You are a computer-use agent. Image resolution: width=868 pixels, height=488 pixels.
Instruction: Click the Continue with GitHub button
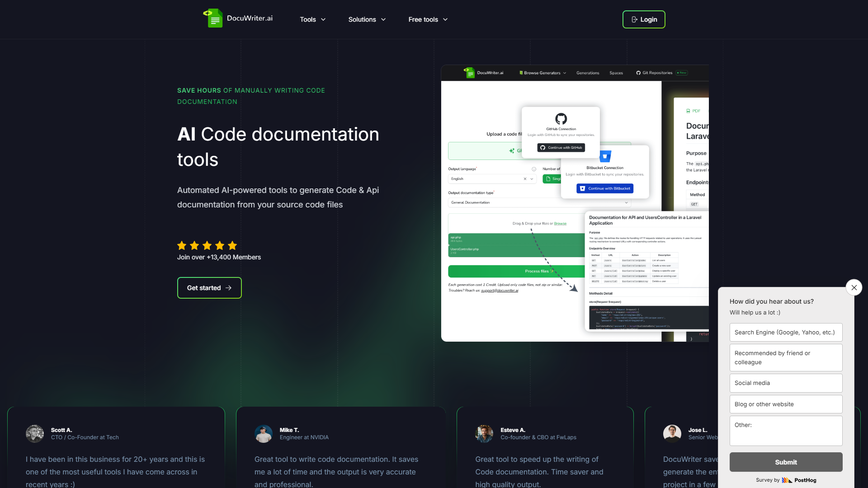(561, 147)
